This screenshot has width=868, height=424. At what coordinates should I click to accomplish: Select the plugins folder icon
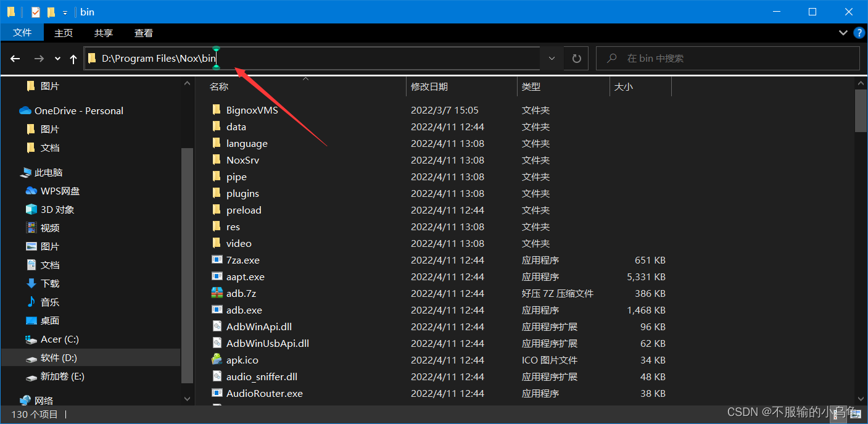217,193
